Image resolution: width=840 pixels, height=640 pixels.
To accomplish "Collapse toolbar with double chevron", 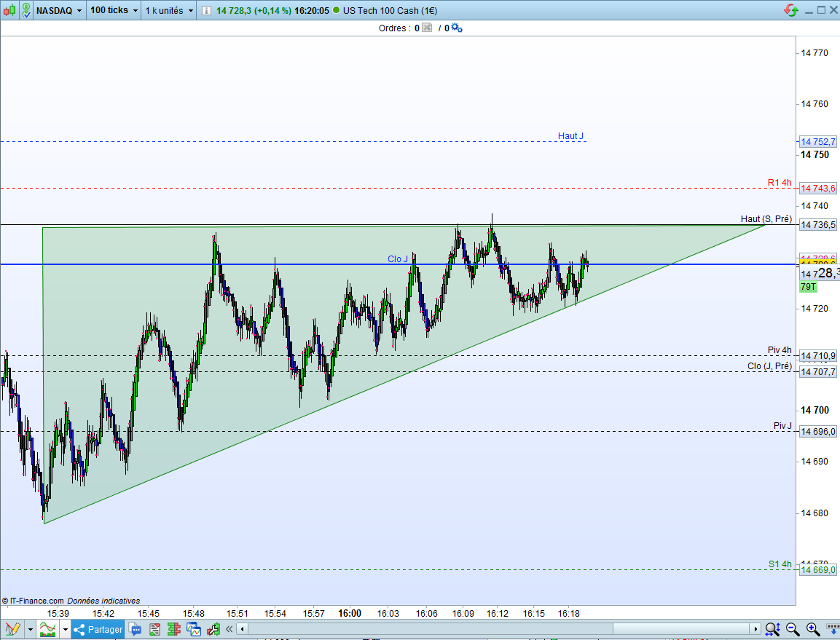I will 229,629.
